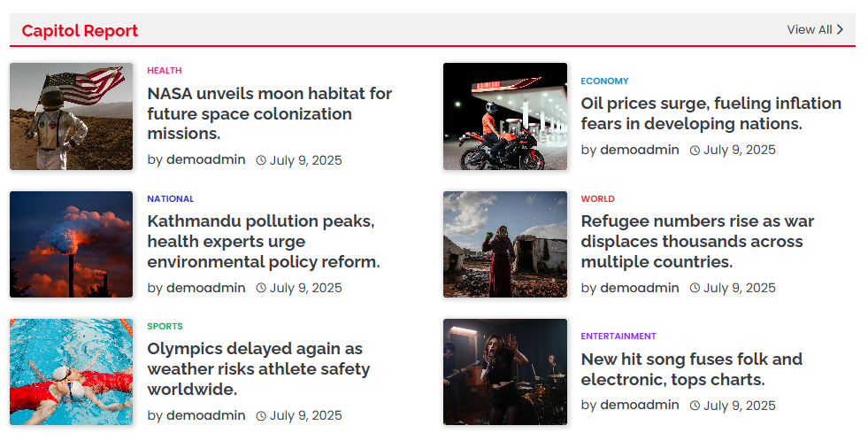Viewport: 868px width, 441px height.
Task: Select the WORLD category tag
Action: pyautogui.click(x=598, y=199)
